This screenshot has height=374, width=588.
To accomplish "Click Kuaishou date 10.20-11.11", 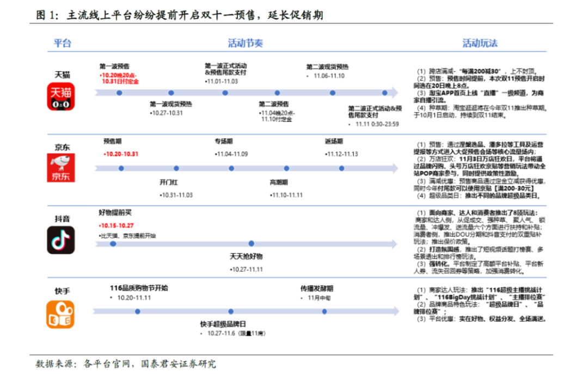I will click(x=134, y=298).
